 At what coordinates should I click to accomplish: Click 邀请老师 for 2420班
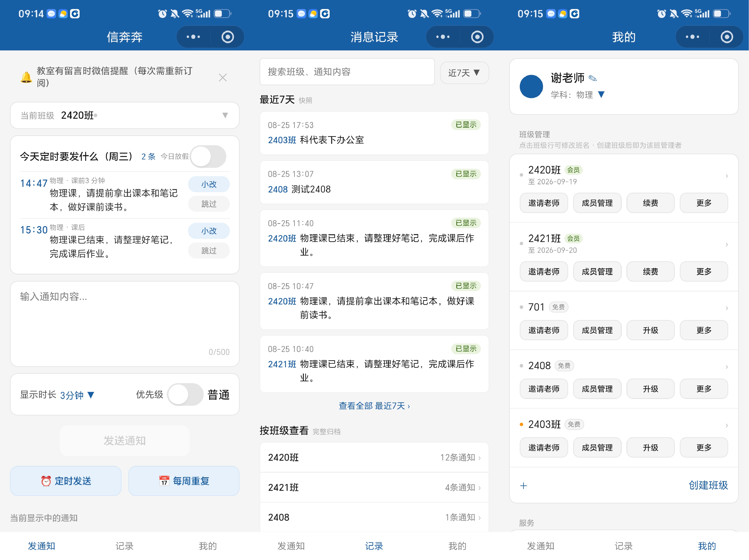pos(543,203)
